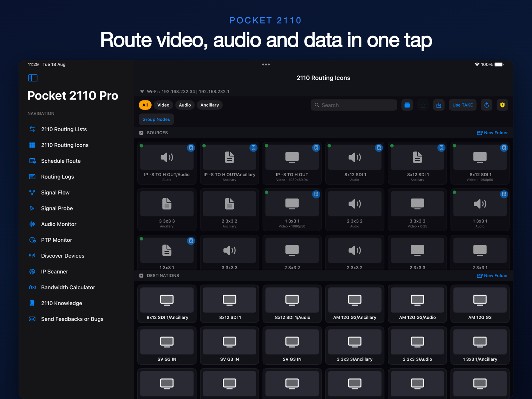
Task: Select source 2 3x3 2 Ancillary
Action: click(x=229, y=209)
